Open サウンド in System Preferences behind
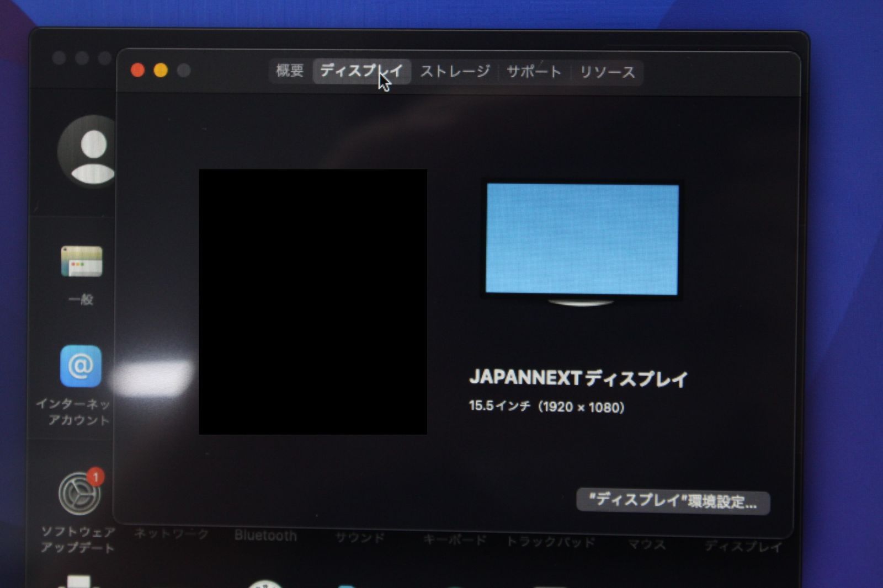 tap(360, 537)
